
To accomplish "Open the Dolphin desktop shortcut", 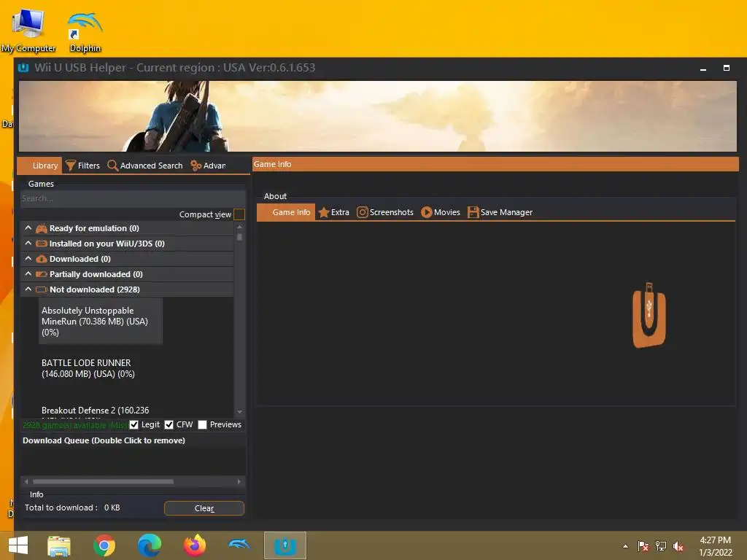I will (85, 32).
